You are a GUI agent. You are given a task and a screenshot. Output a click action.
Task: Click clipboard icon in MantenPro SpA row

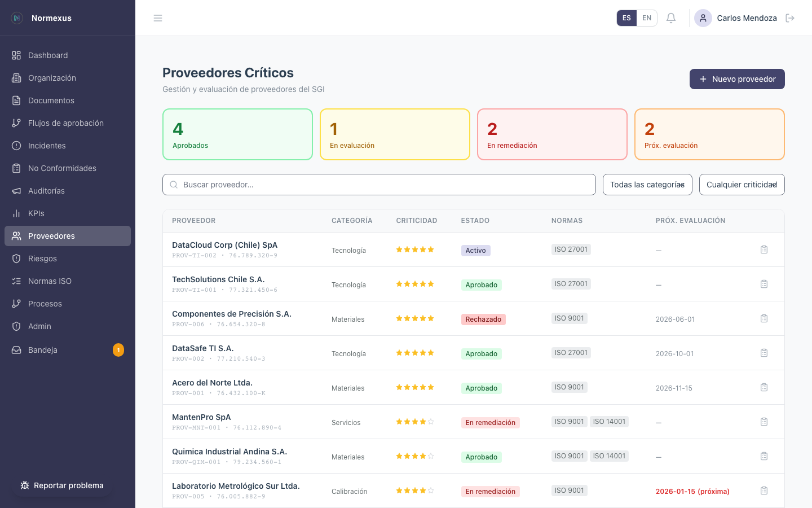pos(764,422)
